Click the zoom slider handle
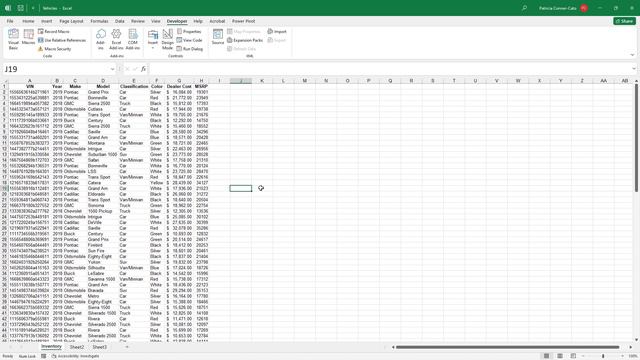Screen dimensions: 640x360 point(603,356)
